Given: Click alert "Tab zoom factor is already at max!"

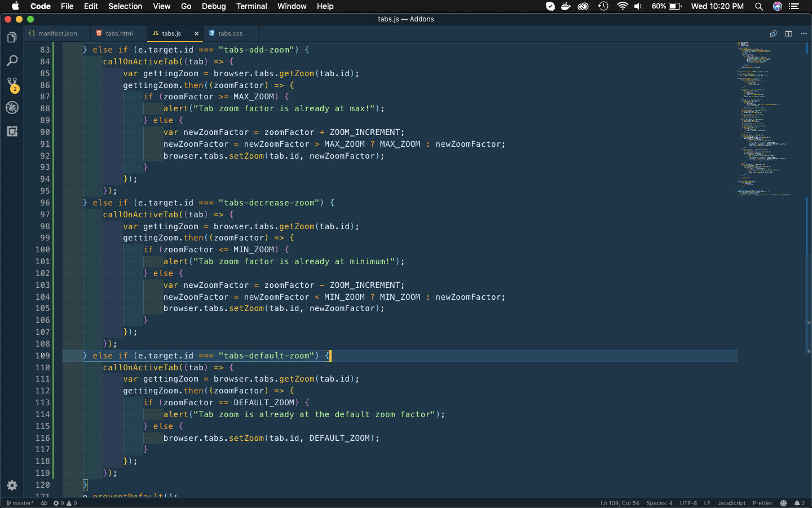Looking at the screenshot, I should [x=274, y=108].
